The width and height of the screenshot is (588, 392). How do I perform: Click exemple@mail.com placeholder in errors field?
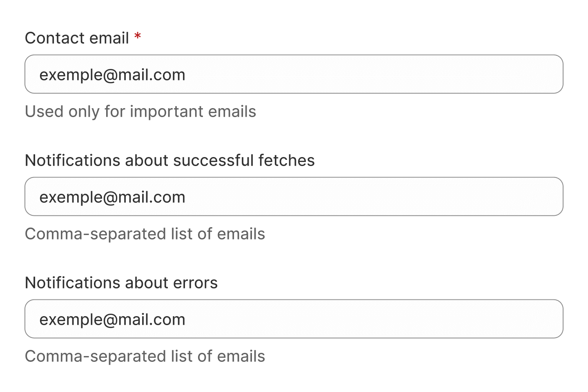tap(112, 319)
